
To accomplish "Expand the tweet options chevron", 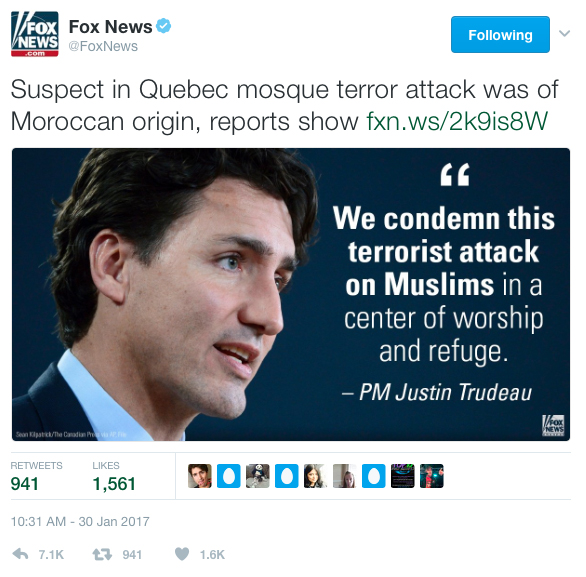I will coord(564,34).
